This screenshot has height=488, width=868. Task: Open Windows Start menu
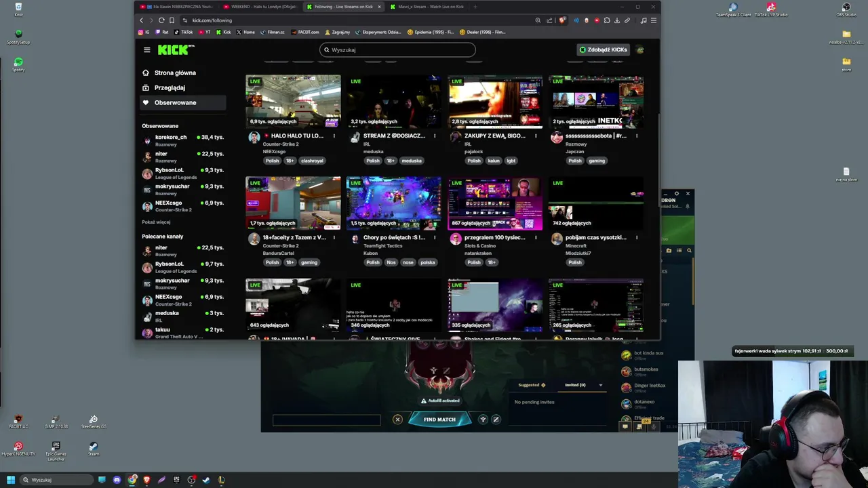click(x=10, y=480)
